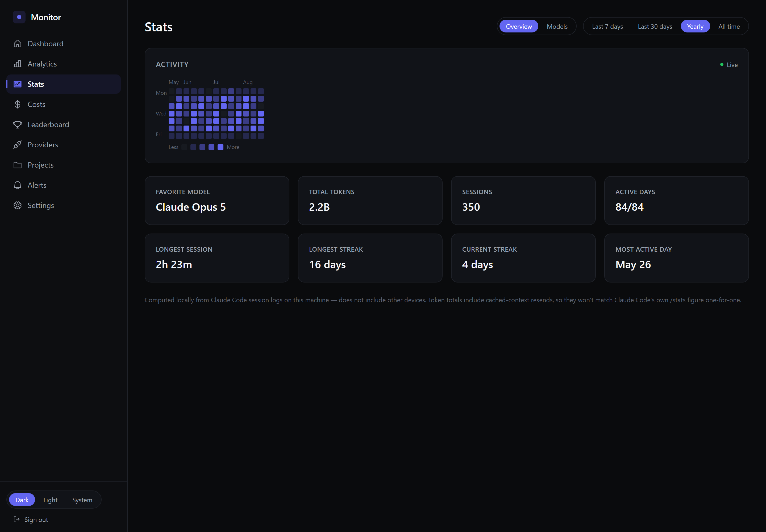The width and height of the screenshot is (766, 532).
Task: Click the Alerts bell icon
Action: coord(18,185)
